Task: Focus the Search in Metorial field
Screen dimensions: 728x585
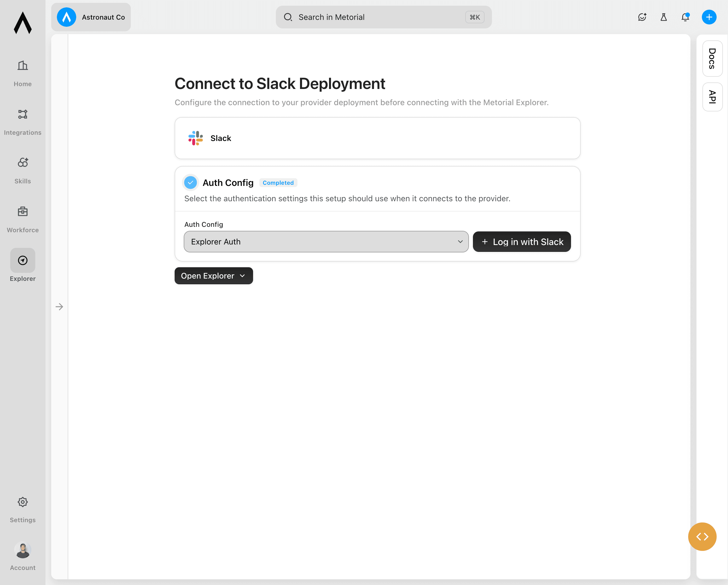Action: pyautogui.click(x=384, y=17)
